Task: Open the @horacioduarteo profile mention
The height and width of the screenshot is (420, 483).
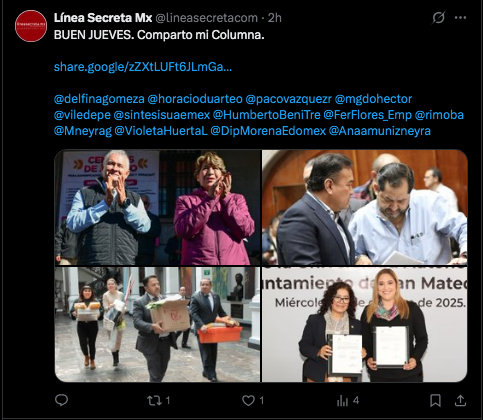Action: pyautogui.click(x=195, y=99)
